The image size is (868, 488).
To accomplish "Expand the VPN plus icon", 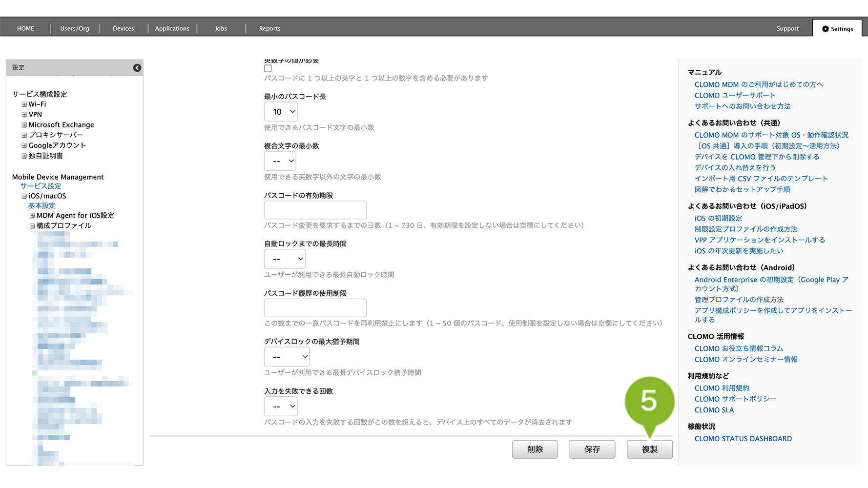I will [24, 115].
